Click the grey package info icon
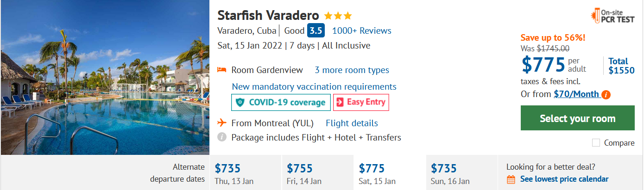The image size is (644, 190). coord(222,137)
